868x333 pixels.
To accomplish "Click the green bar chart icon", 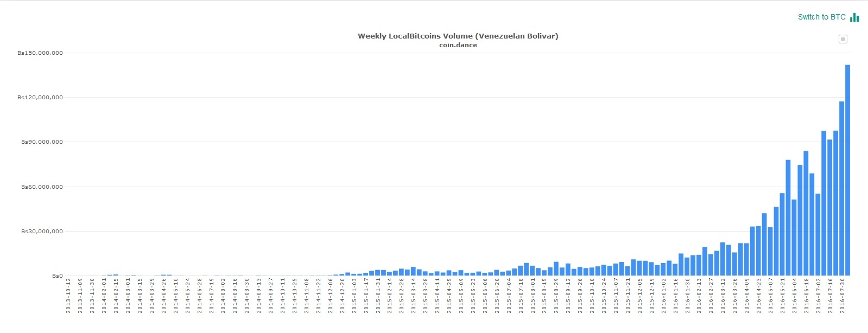I will tap(854, 17).
